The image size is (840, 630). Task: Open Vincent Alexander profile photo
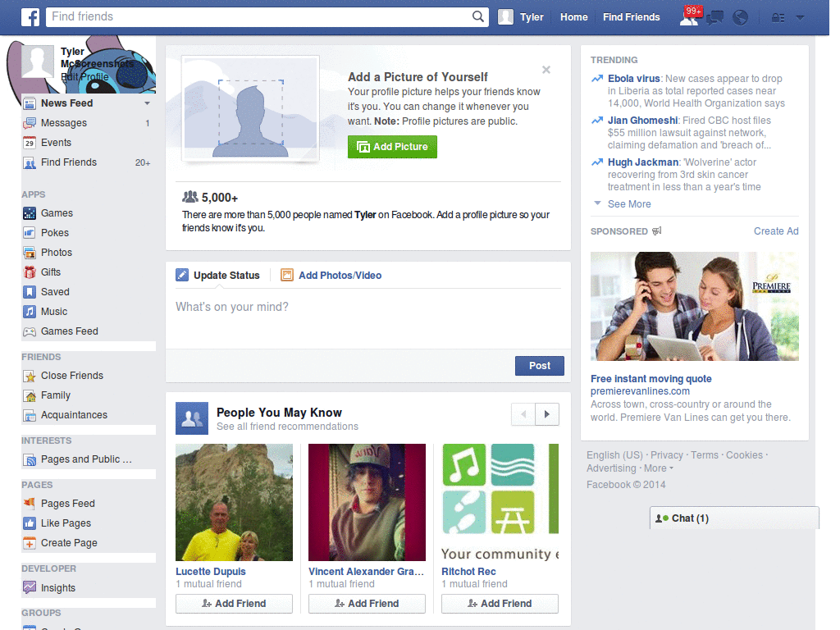(367, 503)
